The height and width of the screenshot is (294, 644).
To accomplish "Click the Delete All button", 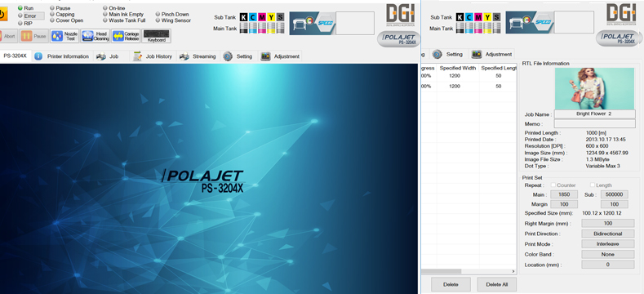I will pyautogui.click(x=496, y=284).
